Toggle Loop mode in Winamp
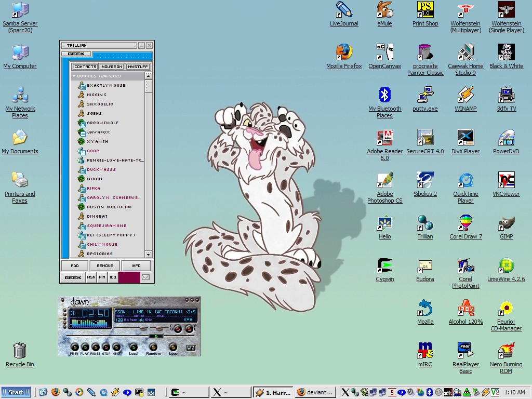532x399 pixels. [173, 347]
